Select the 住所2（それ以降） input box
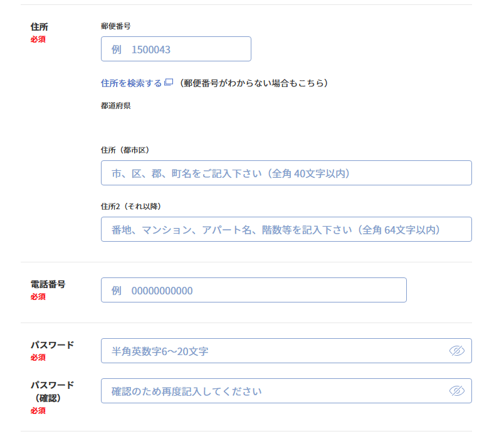 pyautogui.click(x=286, y=229)
